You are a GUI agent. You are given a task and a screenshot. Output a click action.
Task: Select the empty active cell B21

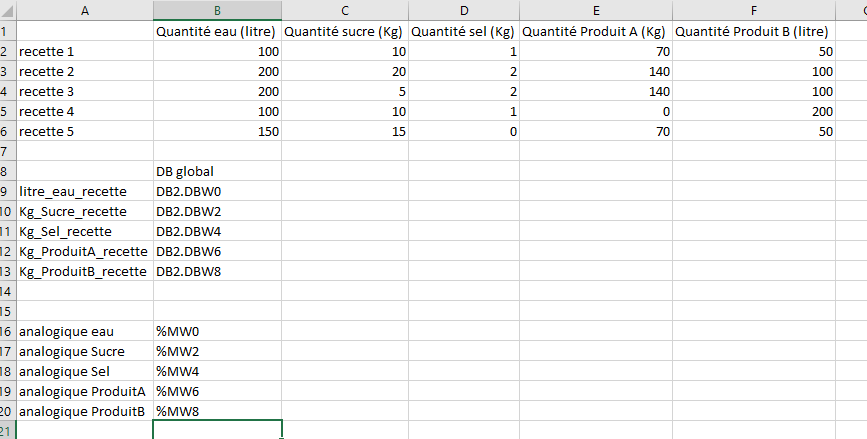(x=217, y=430)
